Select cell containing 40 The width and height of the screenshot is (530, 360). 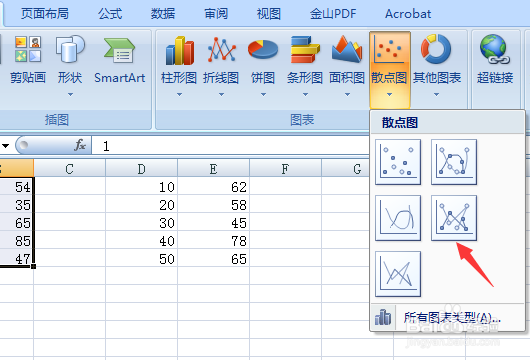tap(142, 241)
